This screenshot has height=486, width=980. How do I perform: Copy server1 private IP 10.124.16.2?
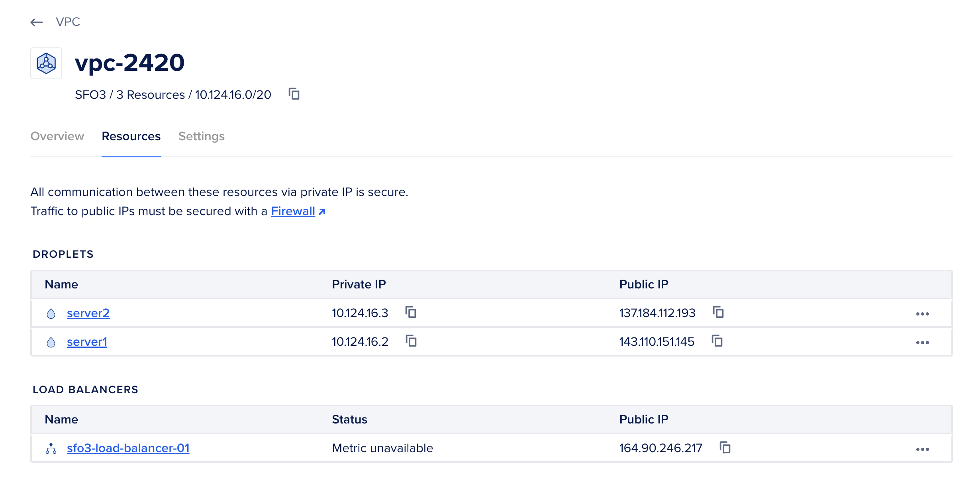point(411,341)
